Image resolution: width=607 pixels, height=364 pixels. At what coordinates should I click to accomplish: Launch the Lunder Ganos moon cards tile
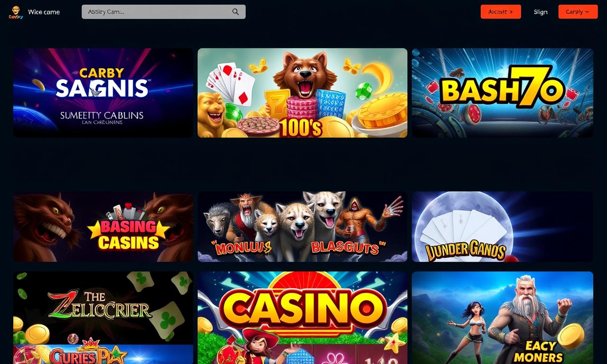point(503,227)
